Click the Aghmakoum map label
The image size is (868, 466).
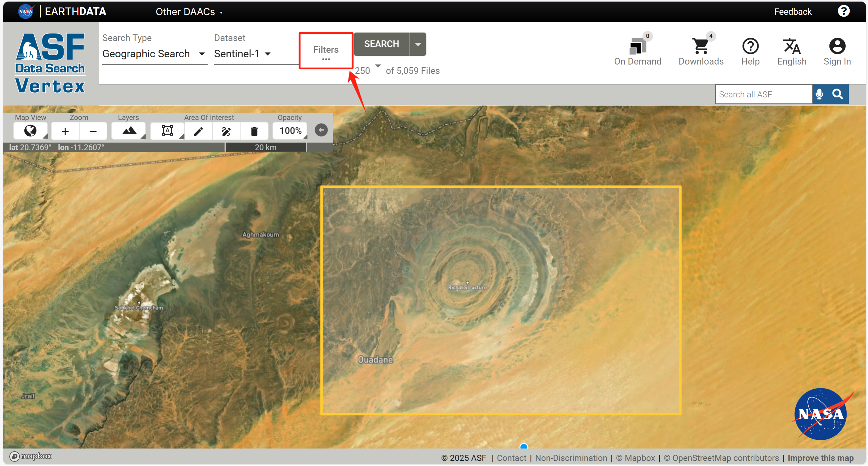[261, 235]
